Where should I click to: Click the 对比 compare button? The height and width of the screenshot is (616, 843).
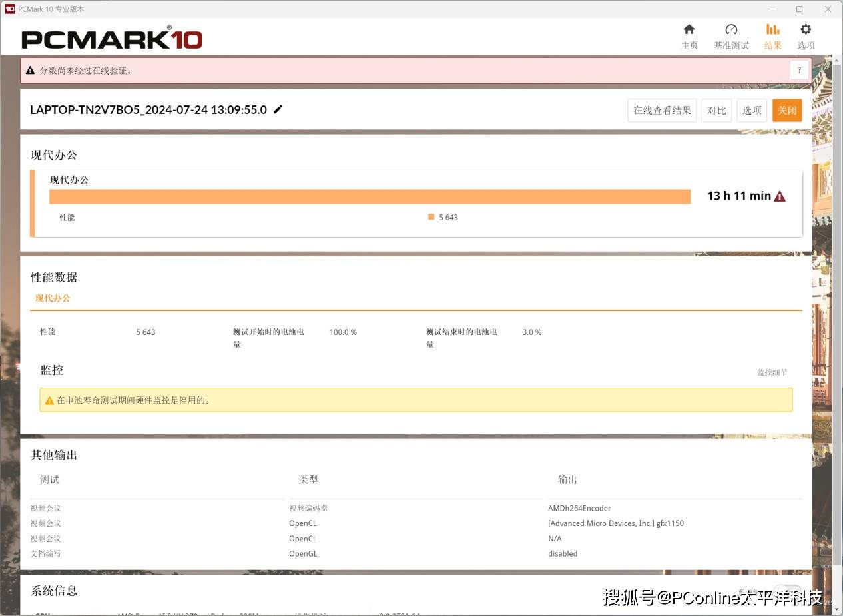716,111
